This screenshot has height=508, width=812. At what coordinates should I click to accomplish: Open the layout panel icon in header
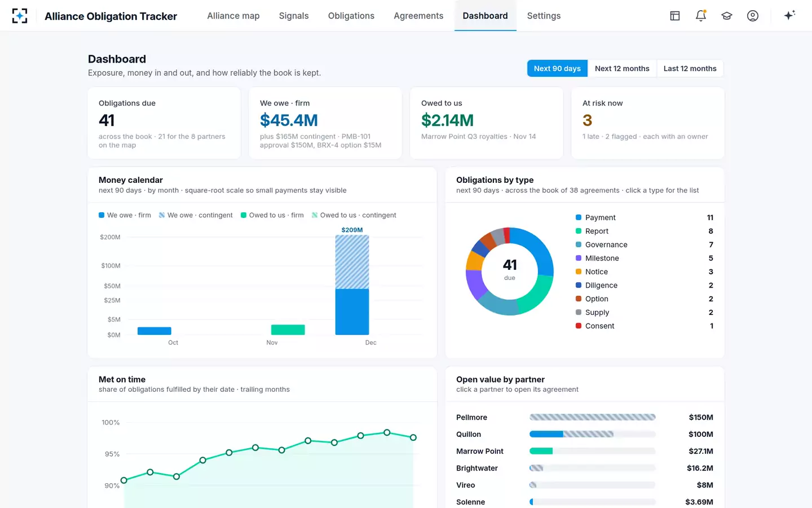(675, 16)
